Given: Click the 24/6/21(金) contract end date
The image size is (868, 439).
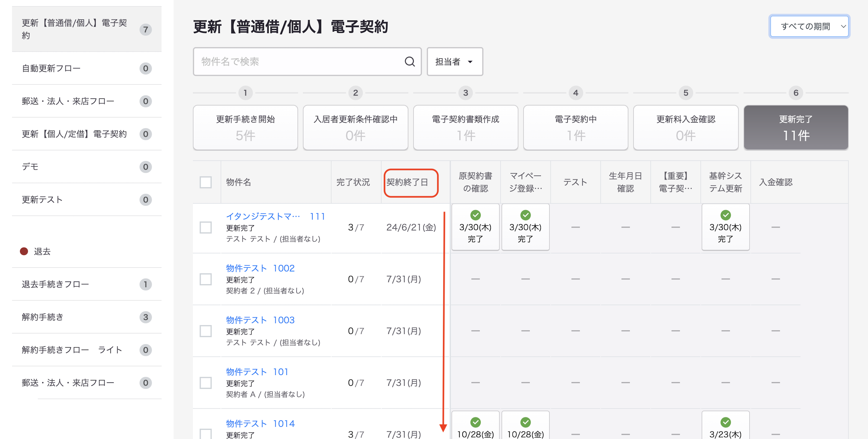Looking at the screenshot, I should pos(411,227).
